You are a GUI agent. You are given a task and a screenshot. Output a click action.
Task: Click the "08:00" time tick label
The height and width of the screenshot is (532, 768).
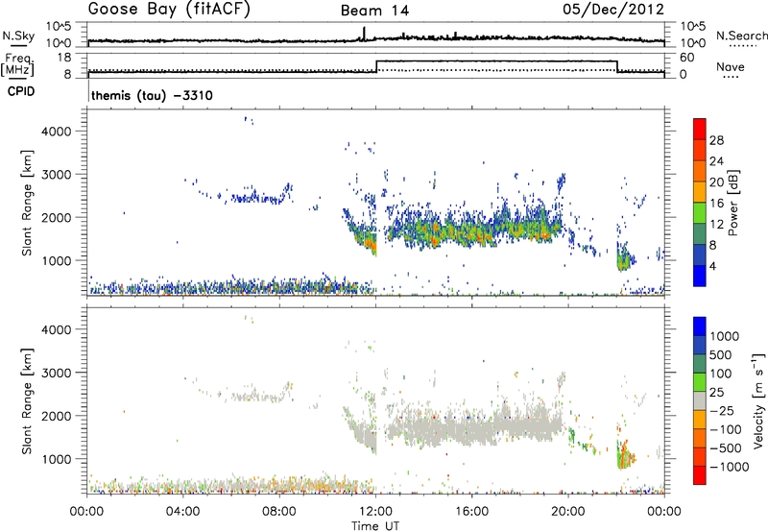[278, 512]
